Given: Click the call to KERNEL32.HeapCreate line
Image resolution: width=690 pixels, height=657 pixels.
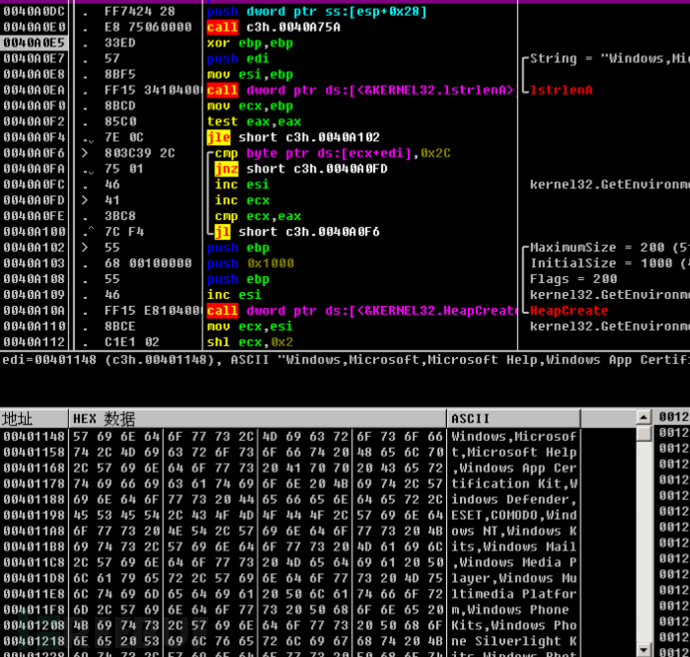Looking at the screenshot, I should point(362,311).
